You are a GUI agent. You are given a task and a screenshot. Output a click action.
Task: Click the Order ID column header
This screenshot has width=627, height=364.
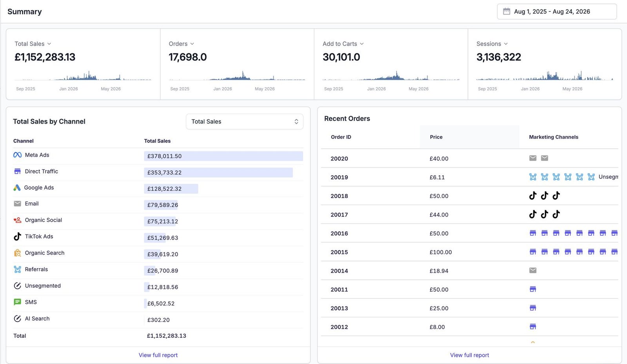(x=341, y=137)
